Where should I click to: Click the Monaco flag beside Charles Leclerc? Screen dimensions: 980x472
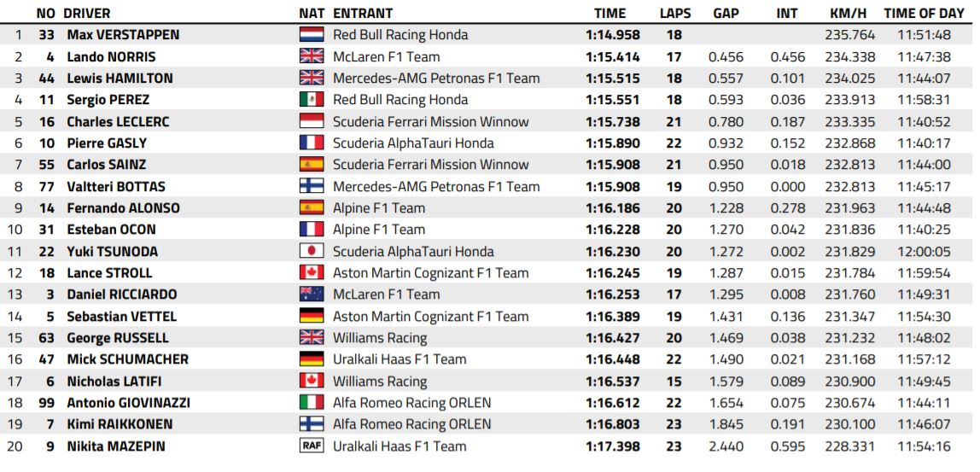312,122
